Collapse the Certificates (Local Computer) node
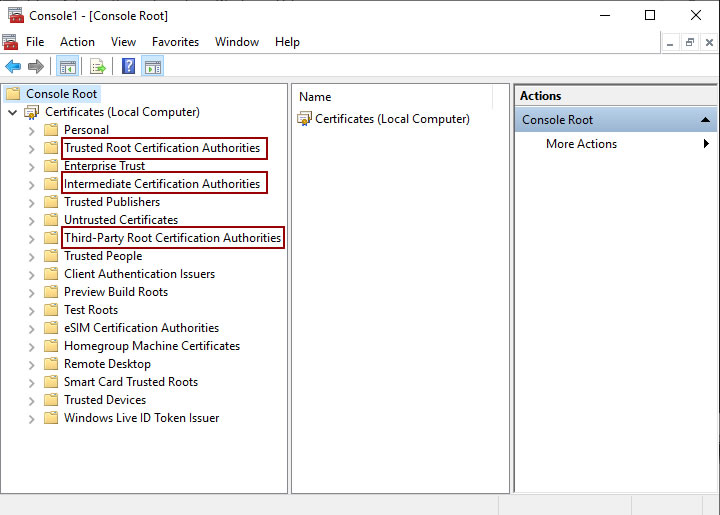This screenshot has height=515, width=720. (12, 112)
